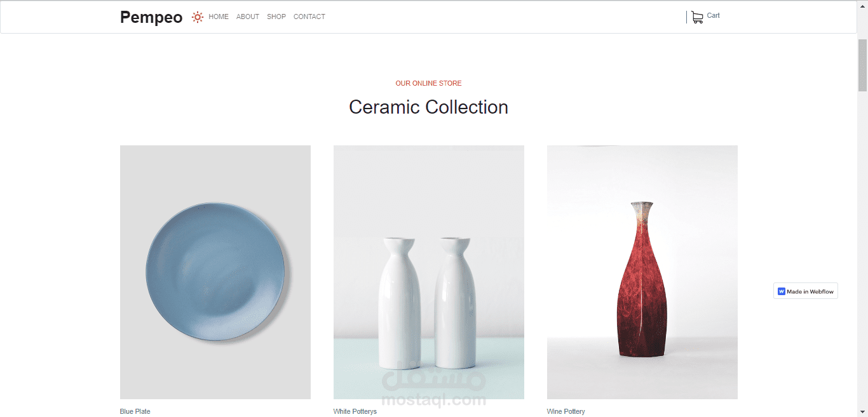Click the scrollbar down arrow
This screenshot has width=868, height=417.
click(x=862, y=412)
